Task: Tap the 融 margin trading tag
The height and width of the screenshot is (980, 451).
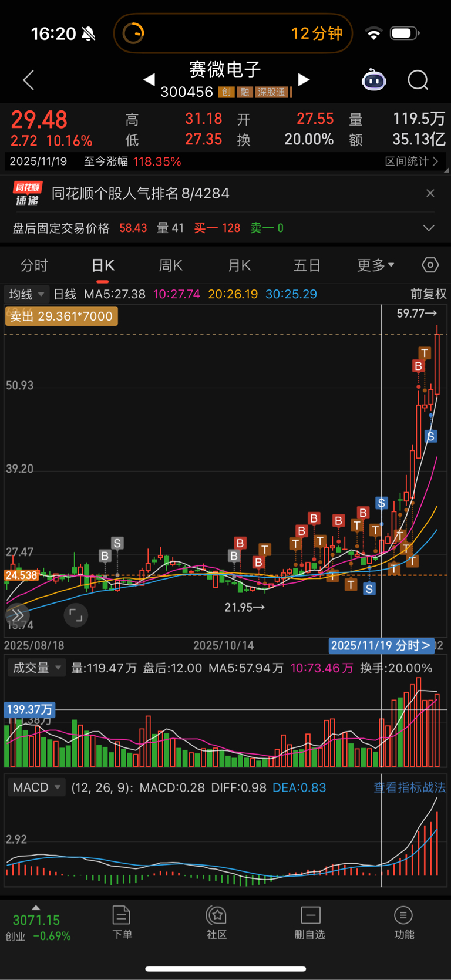Action: pos(245,92)
